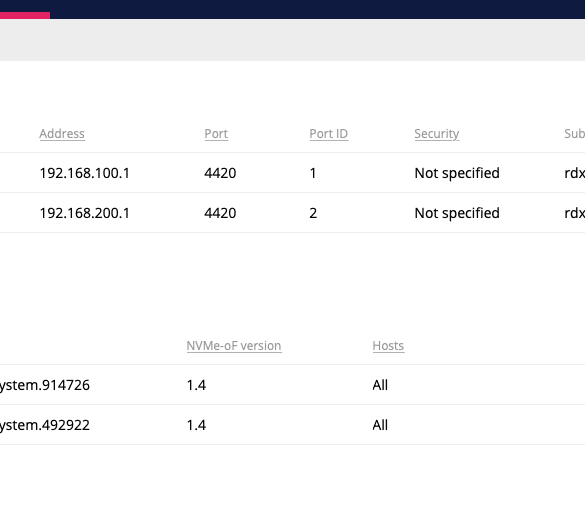This screenshot has height=517, width=585.
Task: Click Port ID 1 cell
Action: [313, 173]
